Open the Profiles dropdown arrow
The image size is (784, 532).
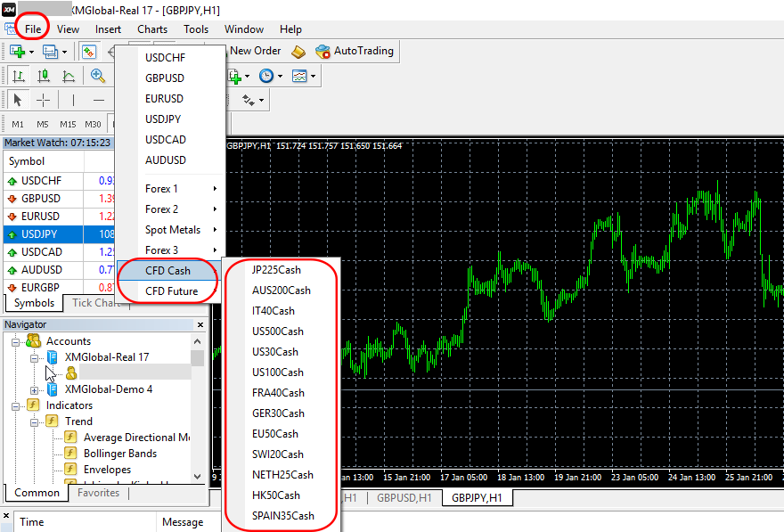[x=64, y=52]
